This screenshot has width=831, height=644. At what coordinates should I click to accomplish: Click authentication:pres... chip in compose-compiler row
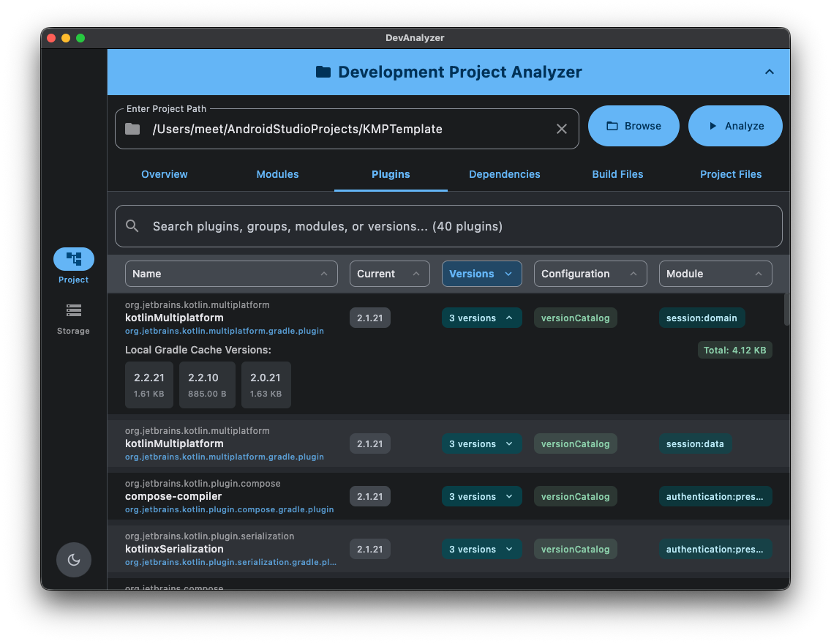point(715,496)
